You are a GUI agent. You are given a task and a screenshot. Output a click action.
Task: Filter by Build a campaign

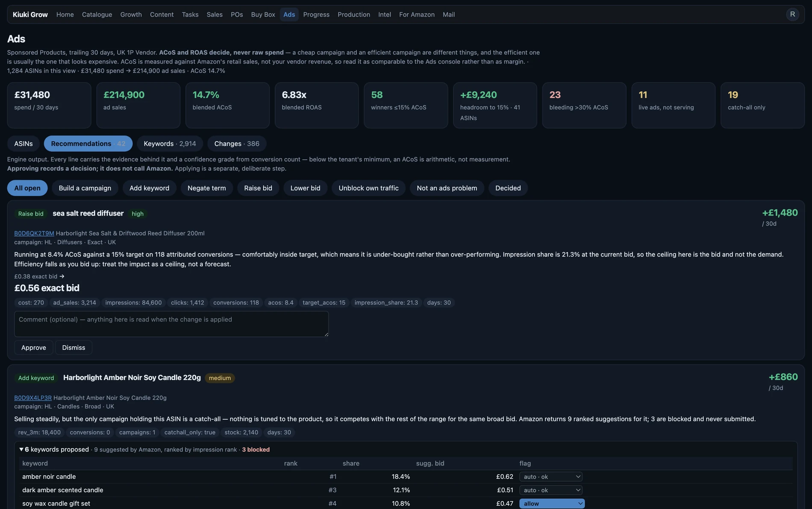[x=85, y=188]
